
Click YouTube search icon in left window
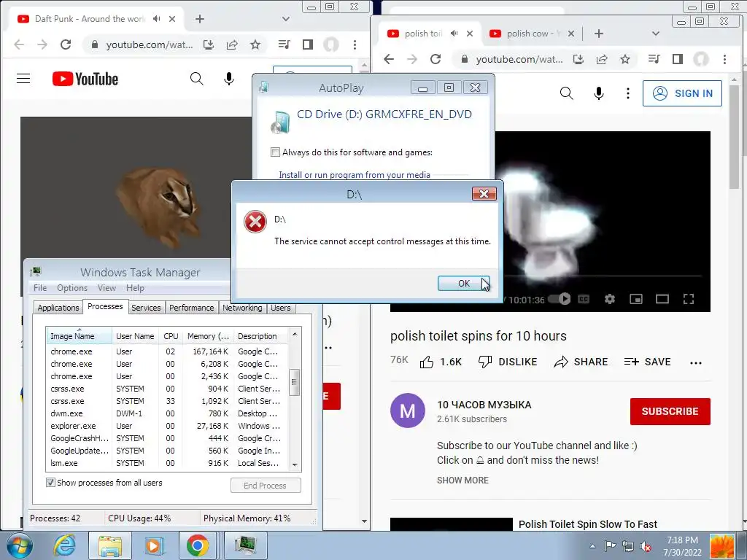point(197,79)
